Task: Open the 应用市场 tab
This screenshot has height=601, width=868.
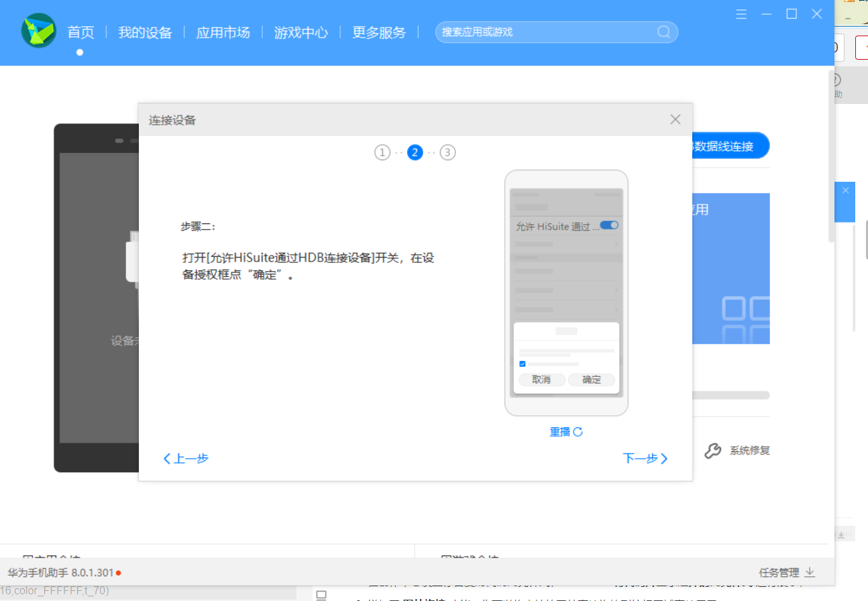Action: click(x=223, y=32)
